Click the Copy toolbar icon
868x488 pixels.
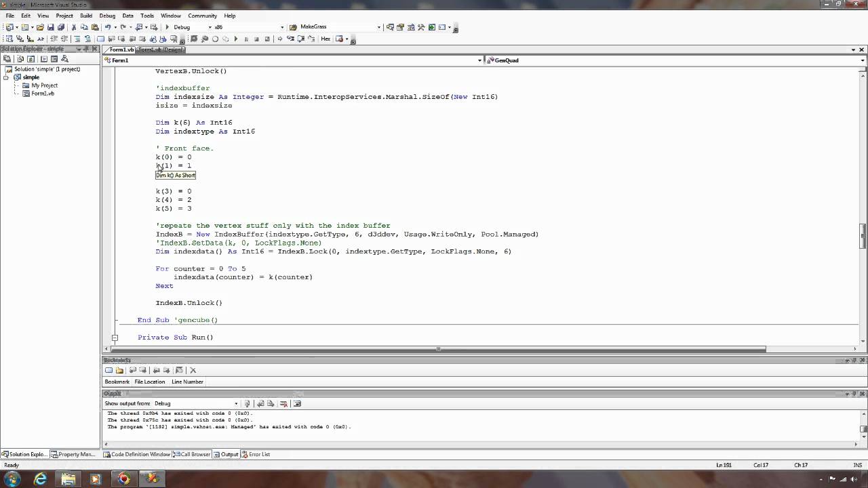[x=84, y=27]
